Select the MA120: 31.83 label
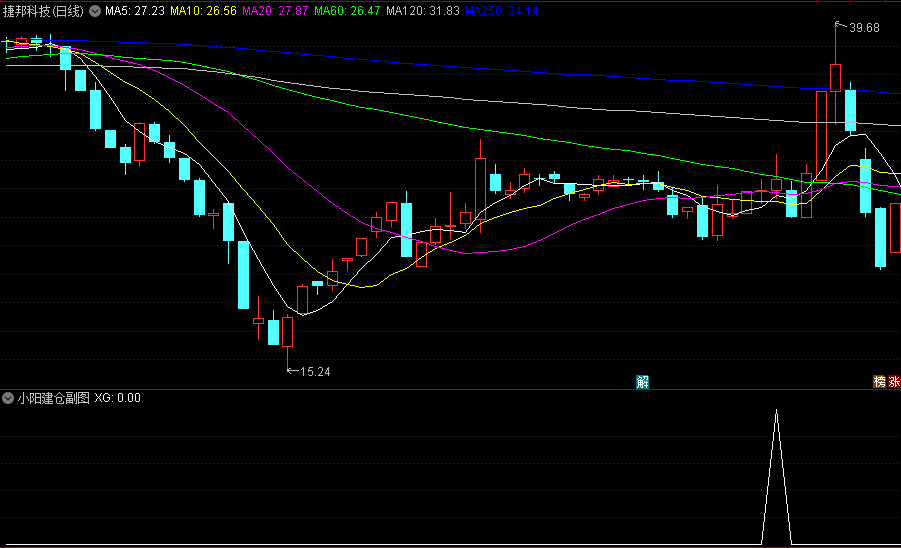The image size is (901, 548). (x=422, y=11)
